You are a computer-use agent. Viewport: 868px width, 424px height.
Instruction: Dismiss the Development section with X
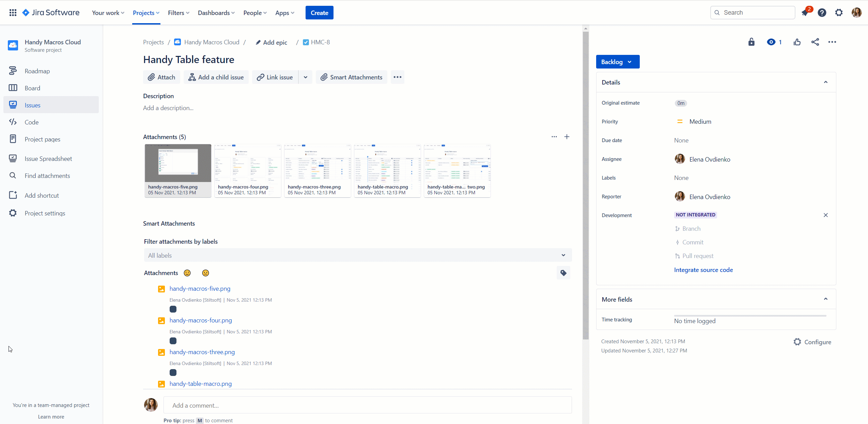[826, 215]
